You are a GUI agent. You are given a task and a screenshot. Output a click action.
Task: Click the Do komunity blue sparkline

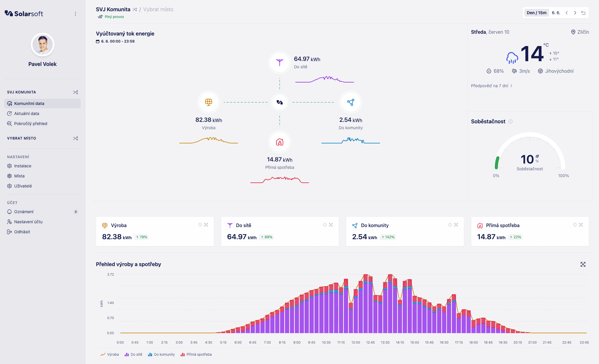[x=351, y=140]
